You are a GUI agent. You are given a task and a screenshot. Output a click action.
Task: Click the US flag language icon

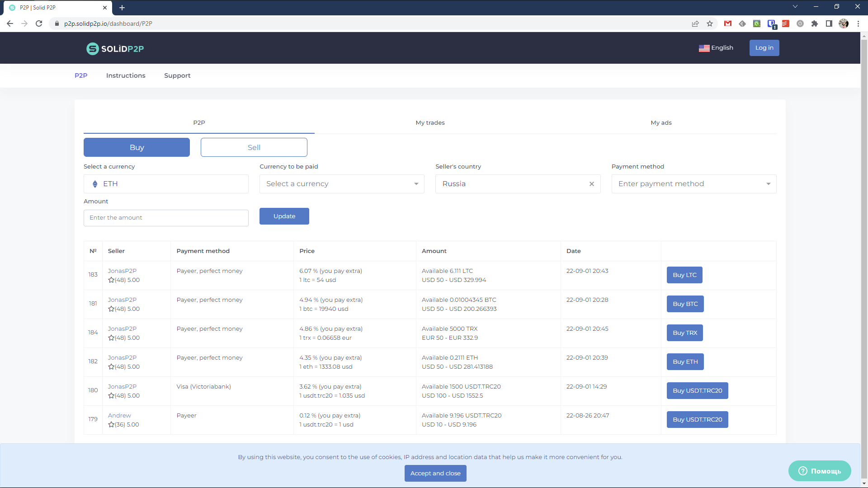(704, 48)
